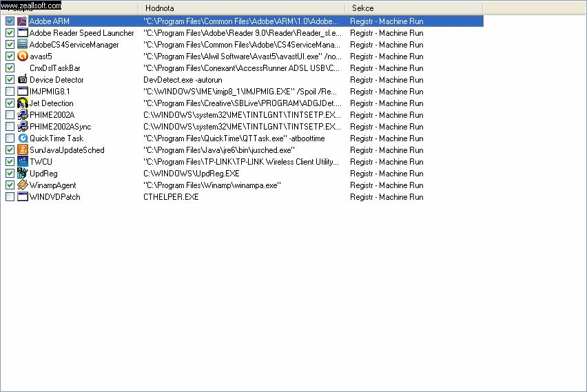
Task: Click the avast5 orange icon
Action: tap(23, 56)
